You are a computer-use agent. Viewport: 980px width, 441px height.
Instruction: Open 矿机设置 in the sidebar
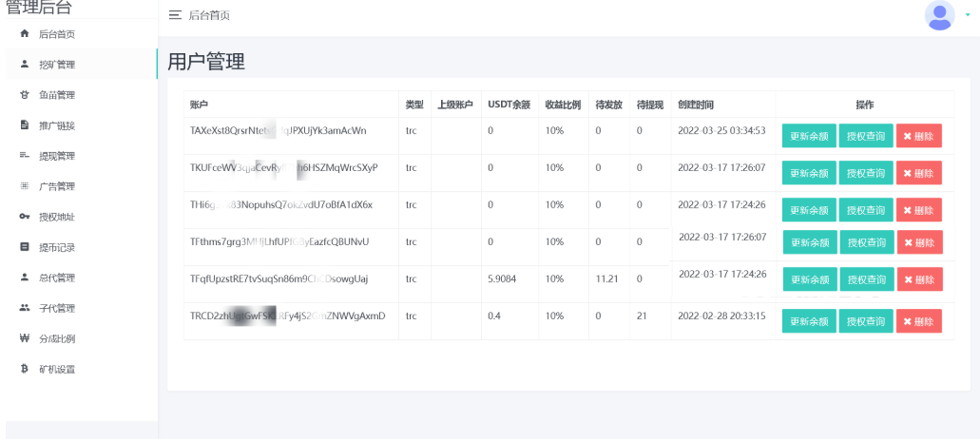pyautogui.click(x=56, y=369)
